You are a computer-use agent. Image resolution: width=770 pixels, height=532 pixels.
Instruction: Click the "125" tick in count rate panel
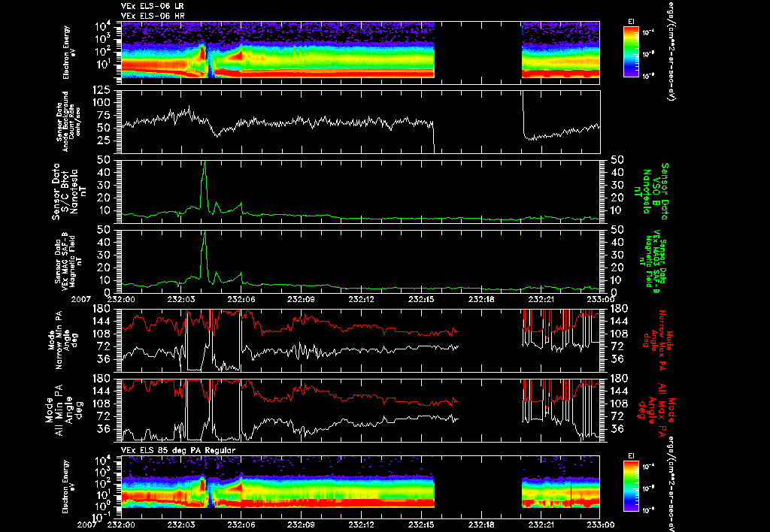tap(102, 90)
